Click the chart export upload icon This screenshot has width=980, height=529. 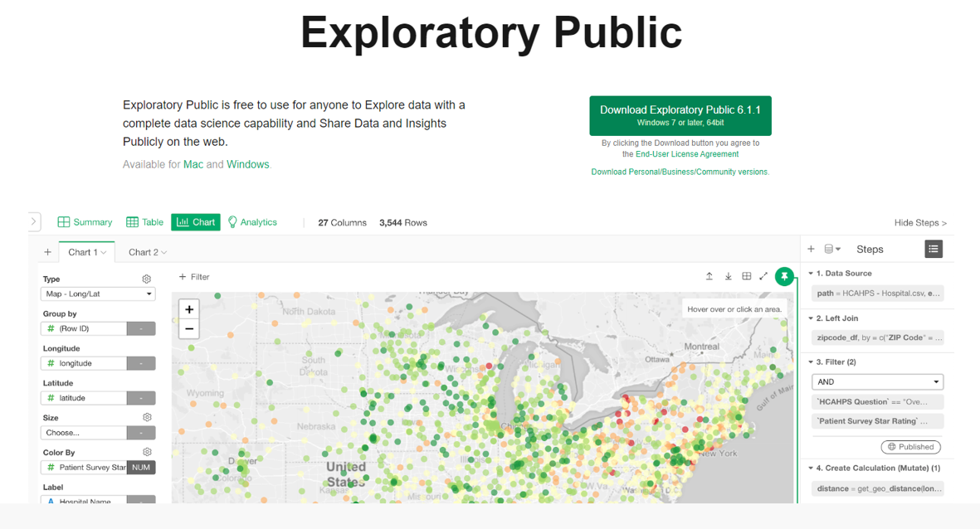coord(709,276)
